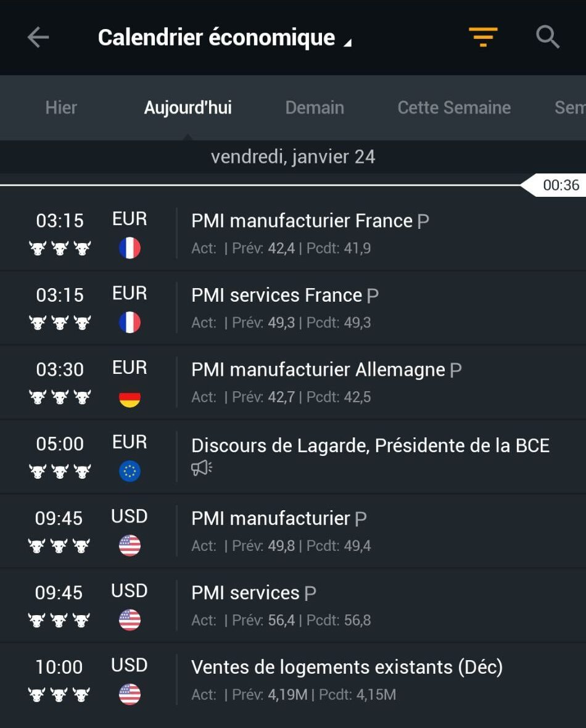Open the Cette Semaine tab
The width and height of the screenshot is (586, 728).
454,108
